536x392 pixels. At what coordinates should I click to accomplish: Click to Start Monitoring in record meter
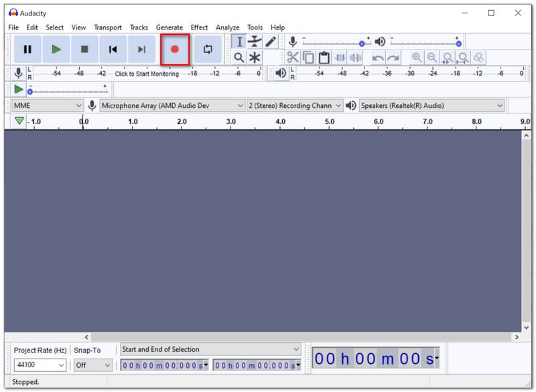[147, 74]
